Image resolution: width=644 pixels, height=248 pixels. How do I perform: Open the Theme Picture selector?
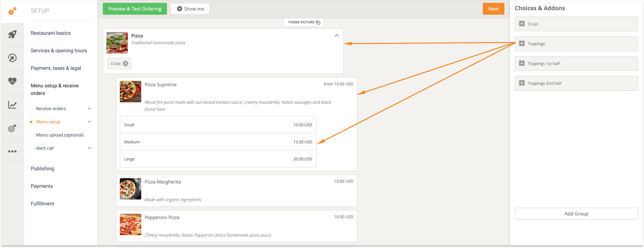tap(303, 22)
